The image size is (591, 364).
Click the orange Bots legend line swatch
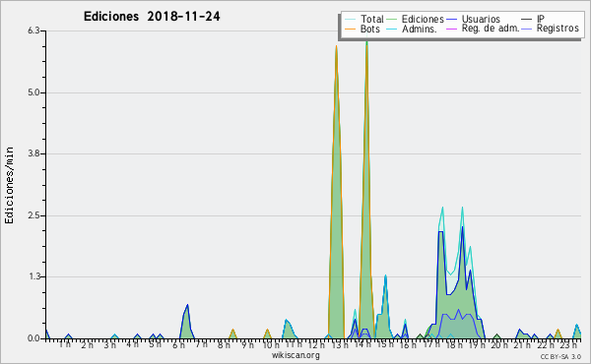coord(350,29)
